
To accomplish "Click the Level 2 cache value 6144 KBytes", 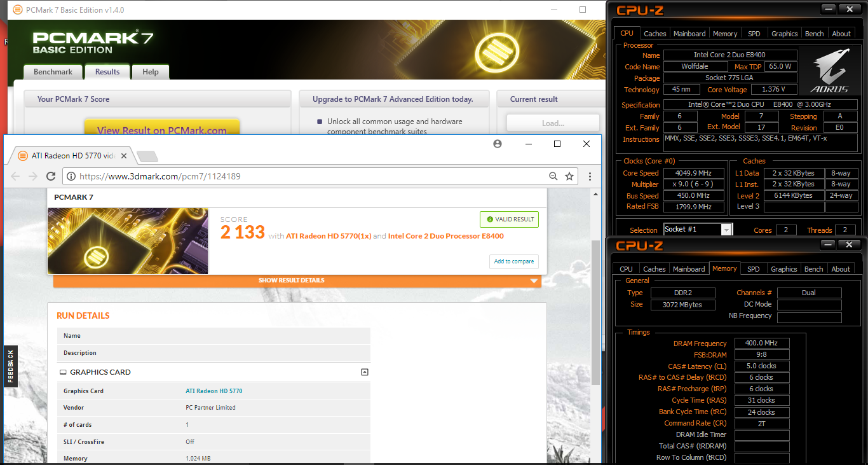I will point(792,195).
